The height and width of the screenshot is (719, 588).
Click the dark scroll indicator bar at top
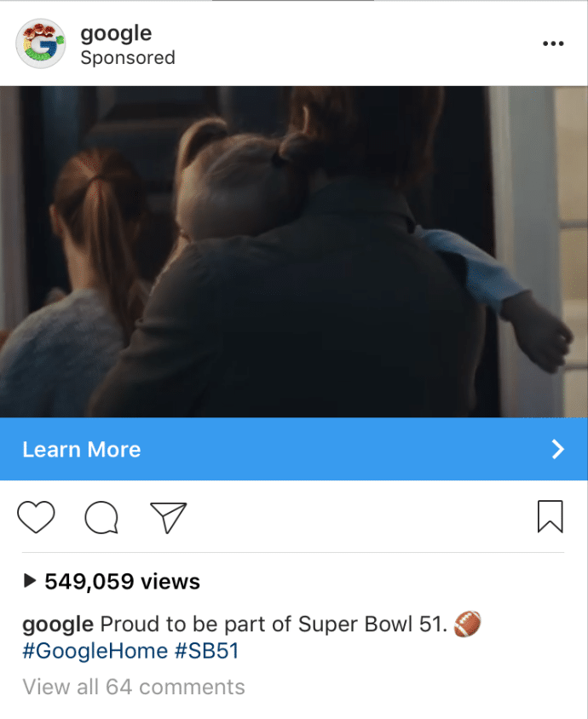293,1
